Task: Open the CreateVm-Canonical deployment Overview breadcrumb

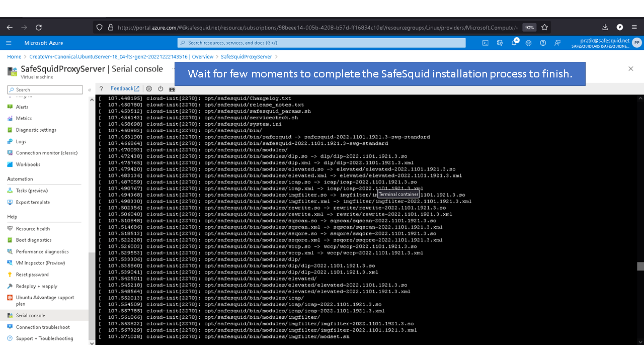Action: (121, 57)
